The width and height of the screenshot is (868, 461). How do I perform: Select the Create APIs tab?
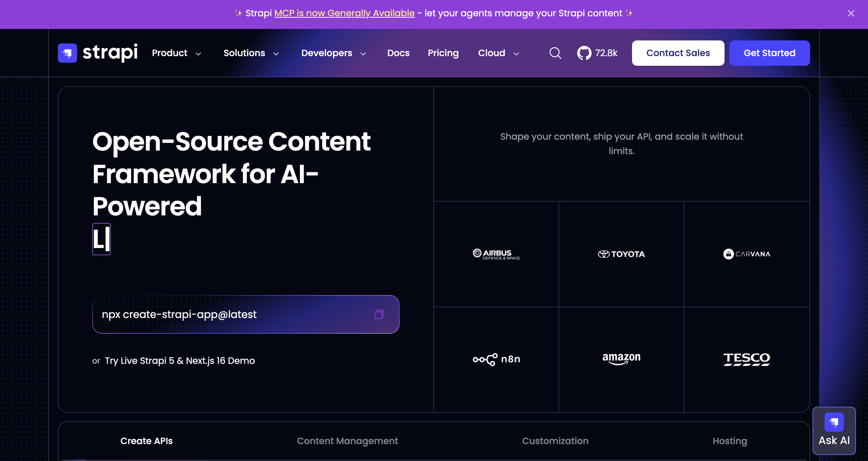click(x=146, y=441)
